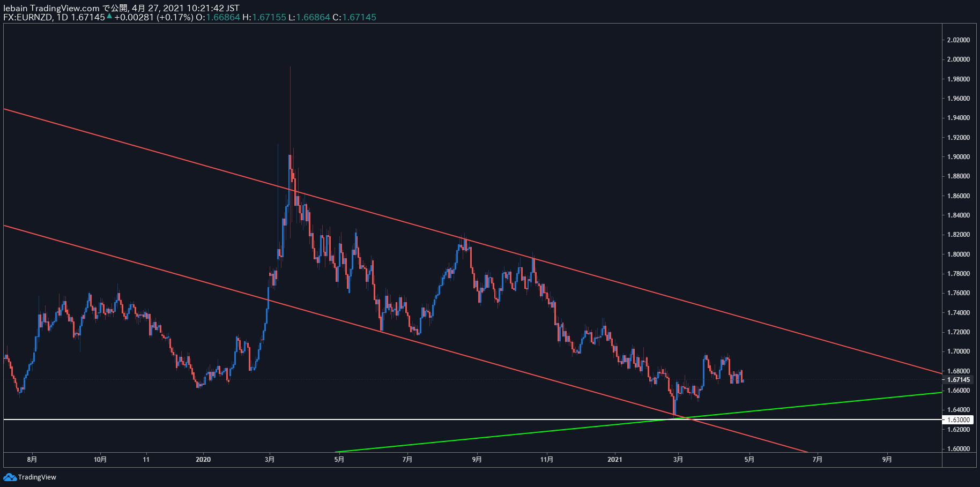Click the TradingView logo icon

click(10, 477)
